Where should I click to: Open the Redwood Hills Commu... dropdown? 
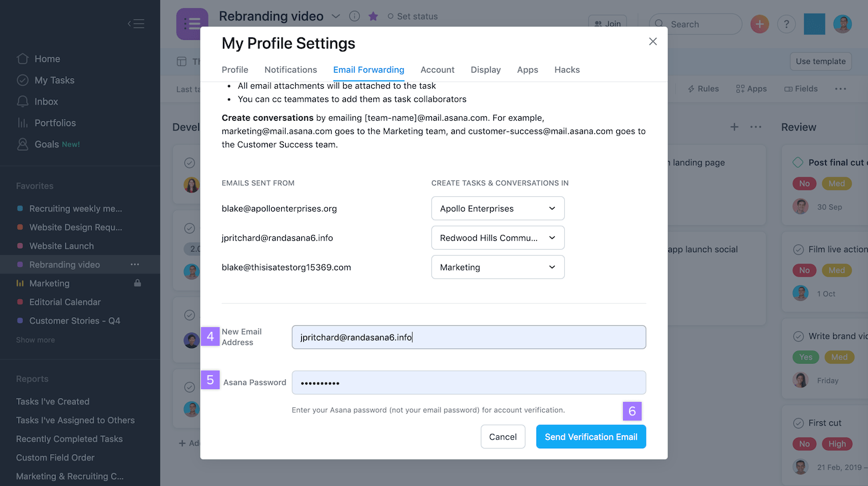[x=498, y=238]
